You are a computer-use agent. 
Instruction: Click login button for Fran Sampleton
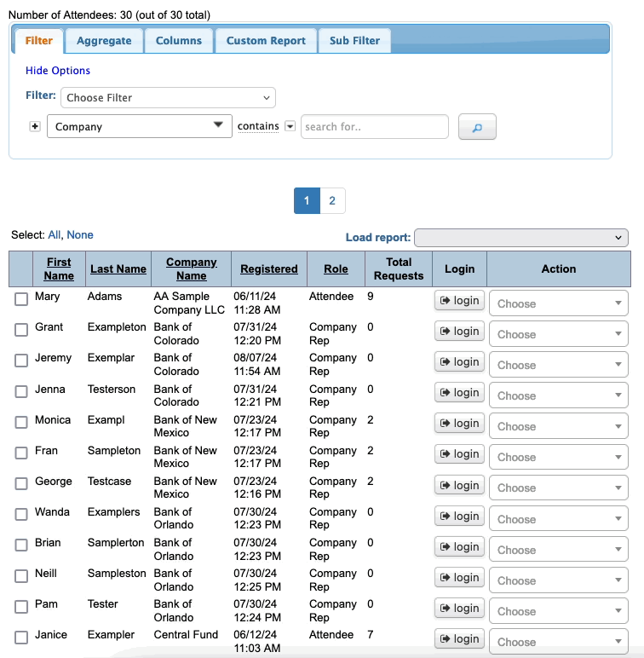pyautogui.click(x=459, y=454)
